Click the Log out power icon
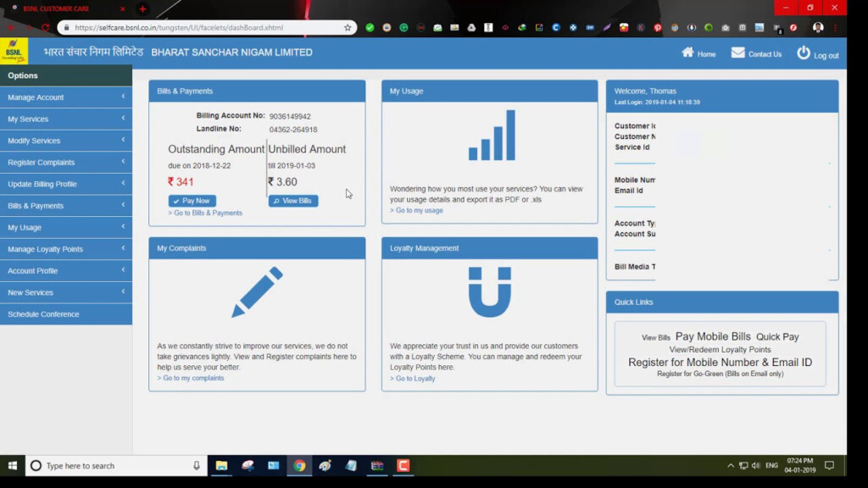The width and height of the screenshot is (868, 488). pyautogui.click(x=804, y=53)
